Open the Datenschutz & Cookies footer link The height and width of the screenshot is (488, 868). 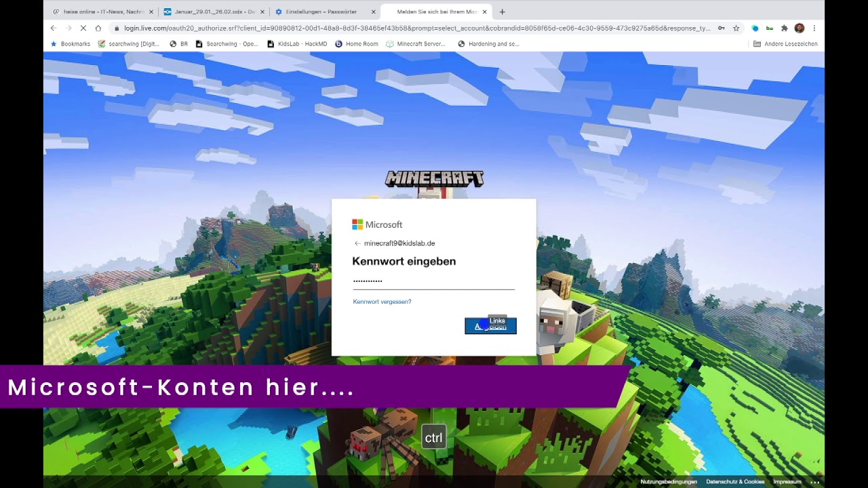coord(735,482)
